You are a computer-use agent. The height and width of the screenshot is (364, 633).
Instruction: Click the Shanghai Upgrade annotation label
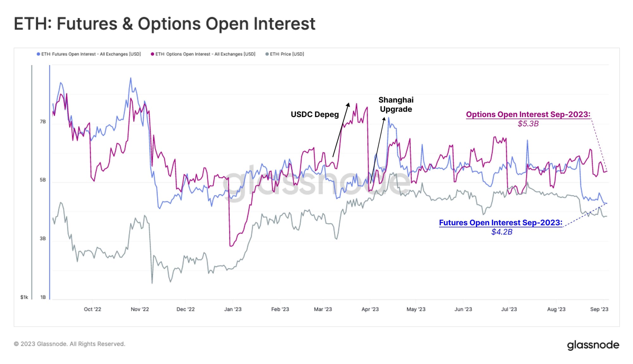click(396, 105)
